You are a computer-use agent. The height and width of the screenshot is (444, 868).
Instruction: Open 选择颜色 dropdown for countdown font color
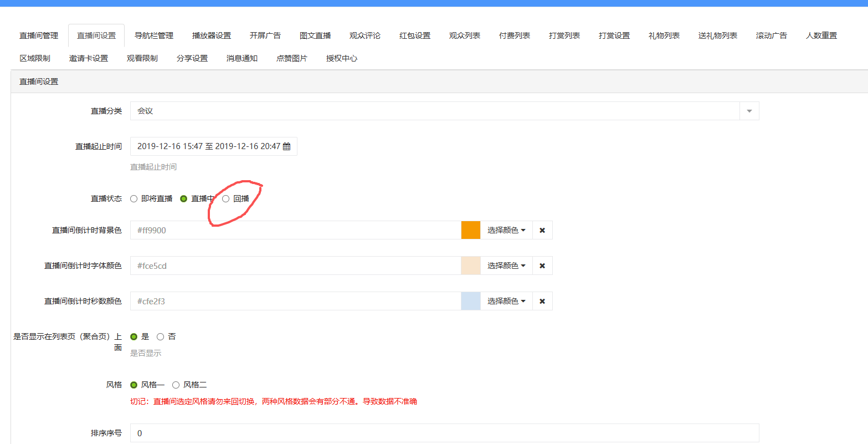tap(506, 266)
